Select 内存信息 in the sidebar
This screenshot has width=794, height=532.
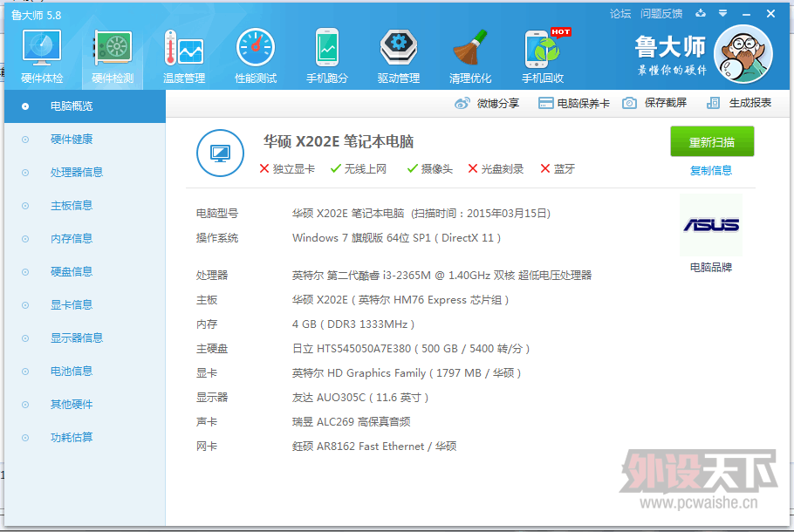point(86,239)
